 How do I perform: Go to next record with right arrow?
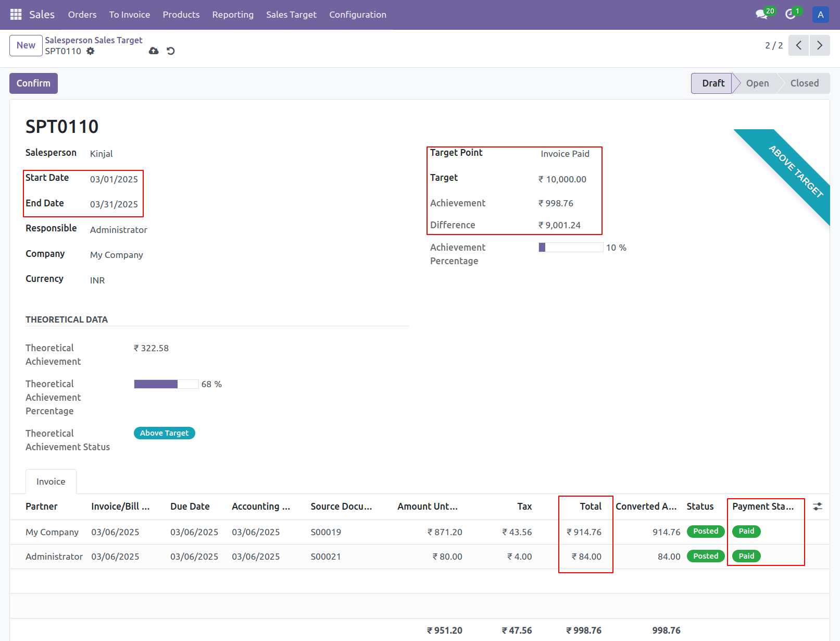pos(820,45)
